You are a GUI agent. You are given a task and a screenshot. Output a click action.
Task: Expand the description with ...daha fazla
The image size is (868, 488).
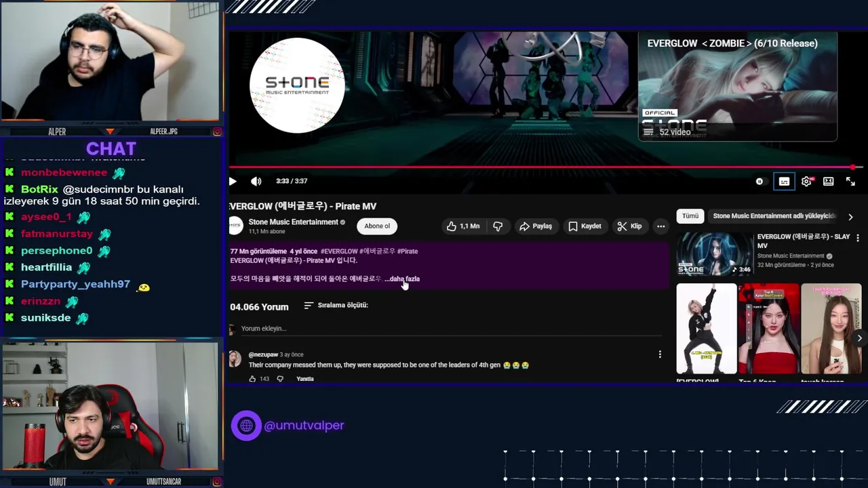pos(403,279)
